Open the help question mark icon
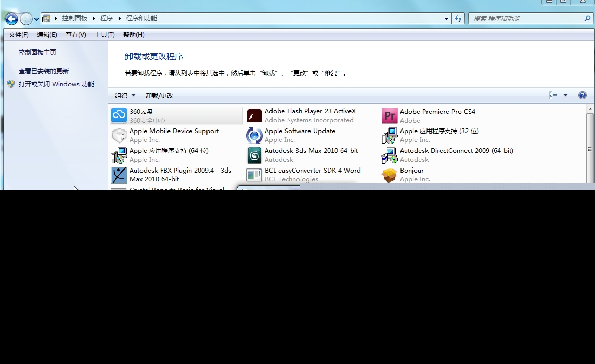 pyautogui.click(x=582, y=95)
